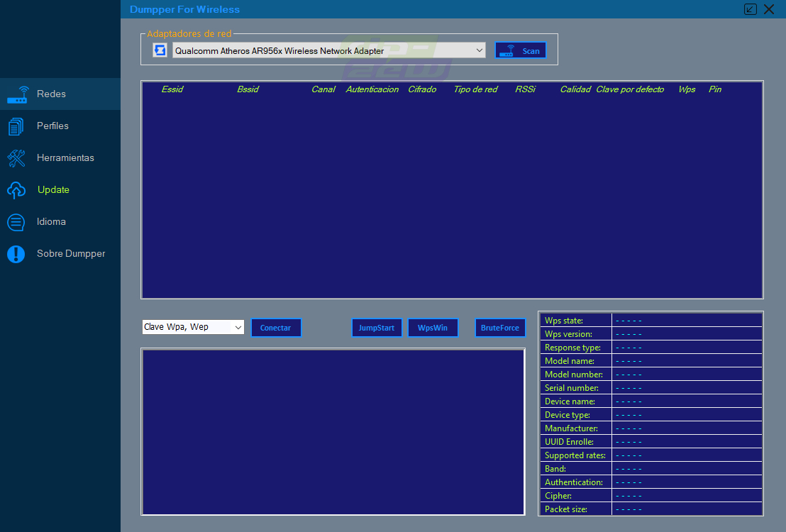Image resolution: width=786 pixels, height=532 pixels.
Task: Open the Idioma language menu label
Action: 51,221
